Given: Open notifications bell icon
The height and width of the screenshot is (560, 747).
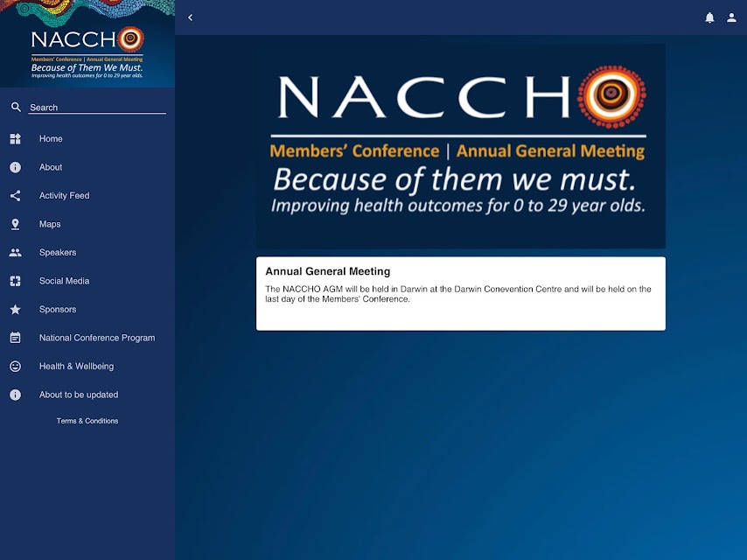Looking at the screenshot, I should tap(709, 17).
